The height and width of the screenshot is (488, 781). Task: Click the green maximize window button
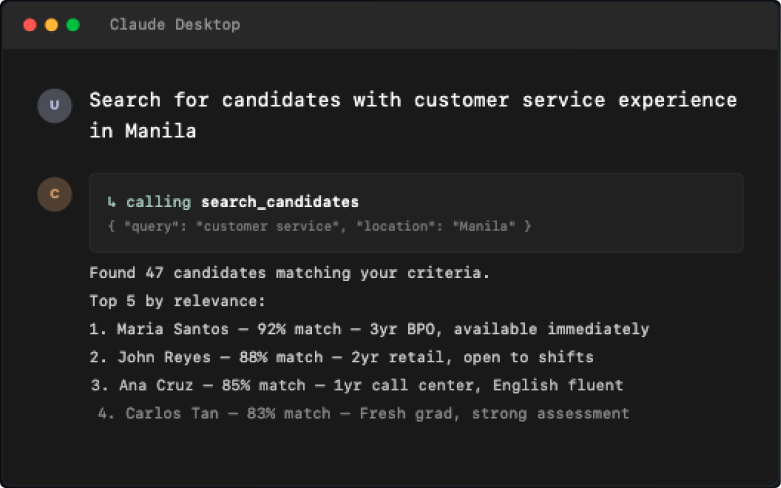[73, 24]
